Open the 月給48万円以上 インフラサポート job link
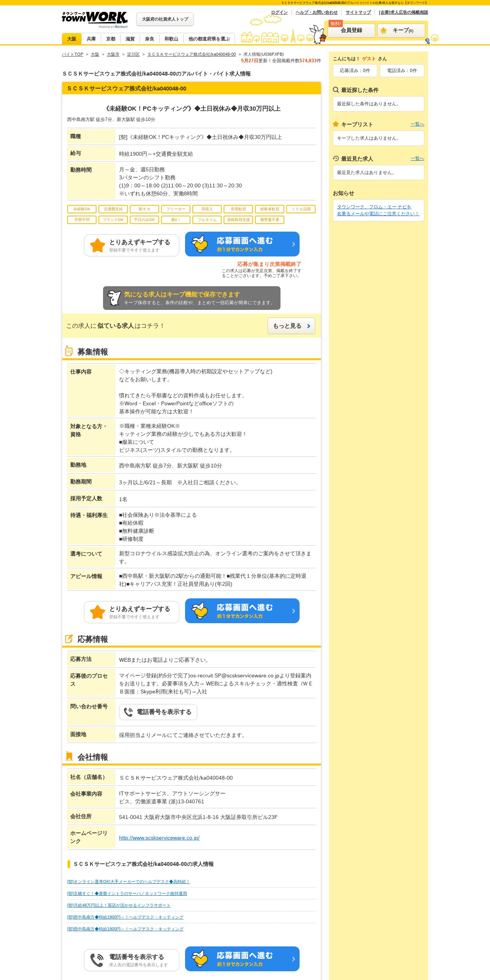Viewport: 490px width, 980px height. [x=119, y=905]
